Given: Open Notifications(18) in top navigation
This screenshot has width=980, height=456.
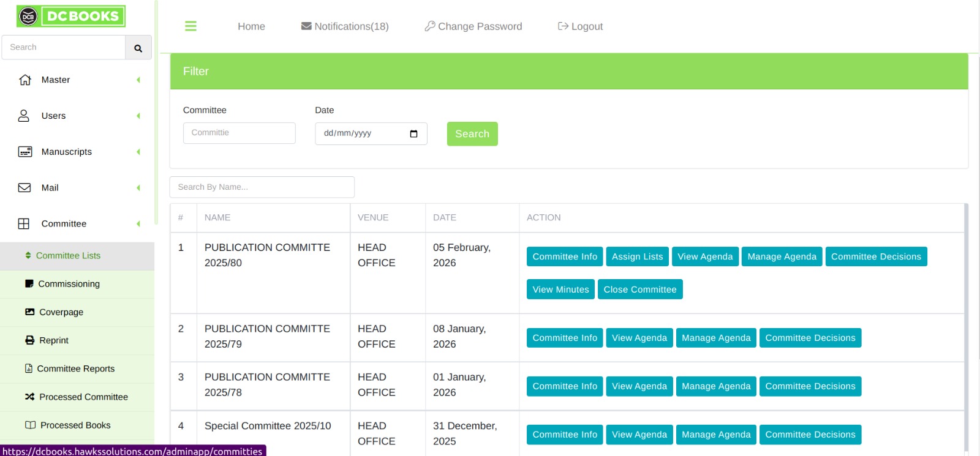Looking at the screenshot, I should click(x=345, y=26).
